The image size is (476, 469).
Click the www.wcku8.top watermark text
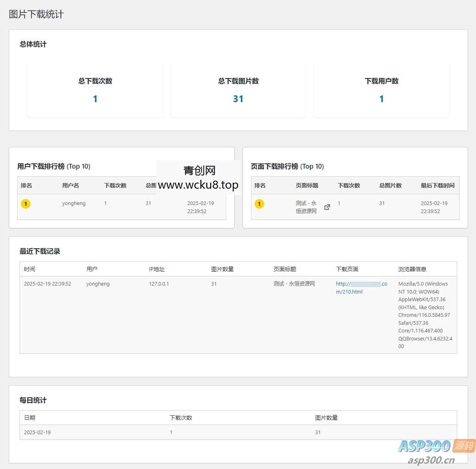tap(198, 185)
